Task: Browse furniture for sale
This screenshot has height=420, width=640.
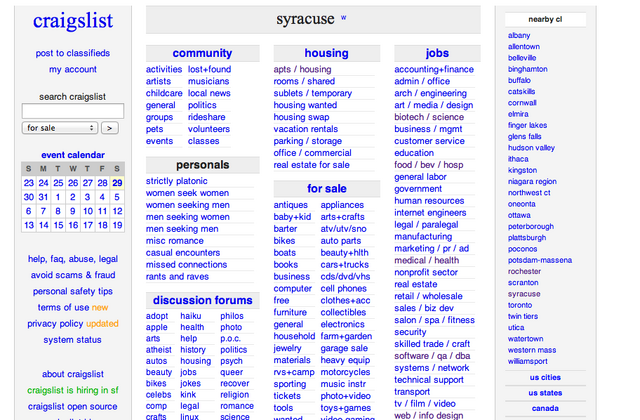Action: coord(290,312)
